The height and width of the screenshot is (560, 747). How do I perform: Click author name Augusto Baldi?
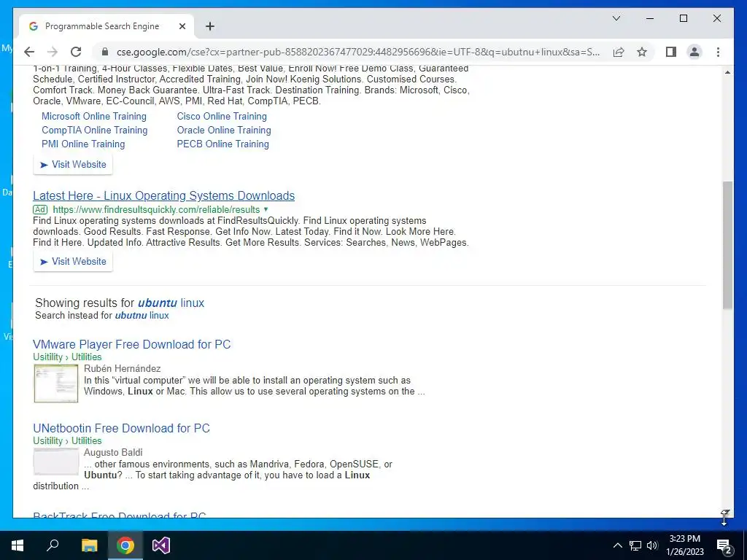coord(113,452)
